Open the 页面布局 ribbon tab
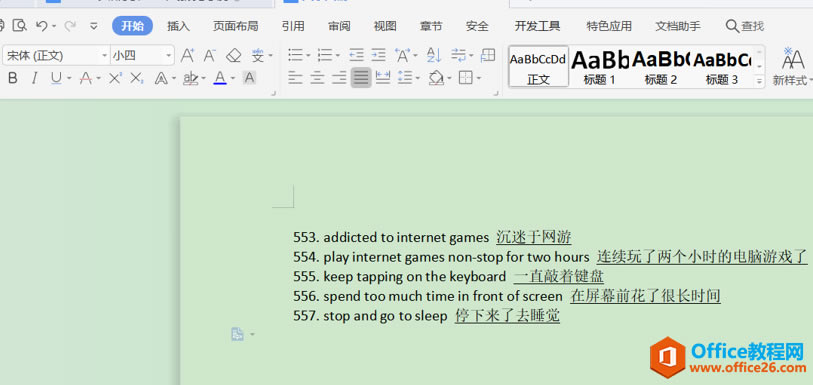The height and width of the screenshot is (385, 813). (235, 26)
